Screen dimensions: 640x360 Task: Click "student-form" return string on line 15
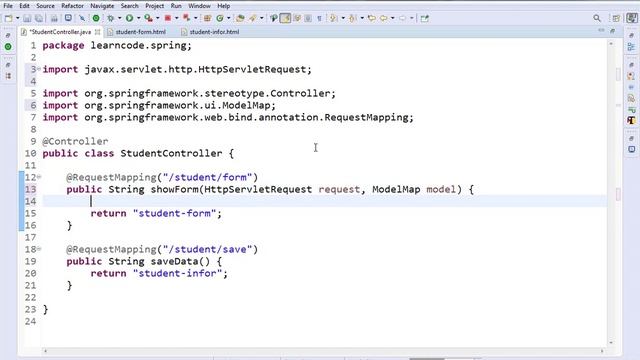click(x=174, y=213)
